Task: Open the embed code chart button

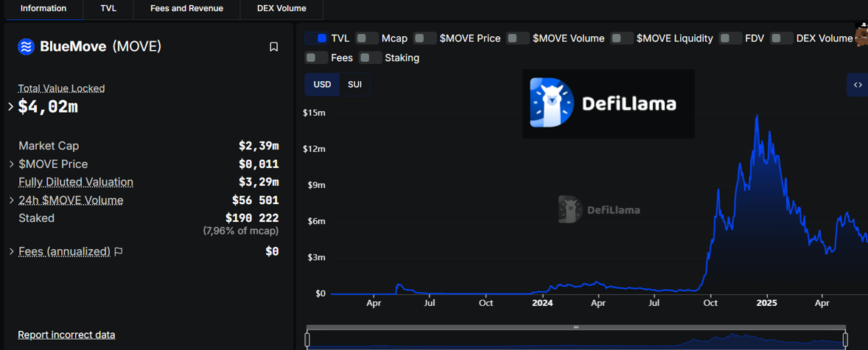Action: point(858,85)
